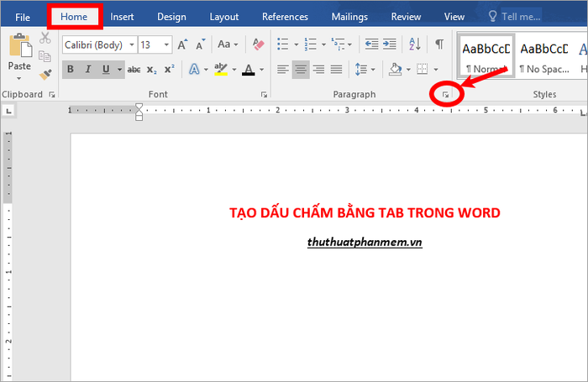The width and height of the screenshot is (588, 382).
Task: Apply strikethrough formatting
Action: pyautogui.click(x=134, y=70)
